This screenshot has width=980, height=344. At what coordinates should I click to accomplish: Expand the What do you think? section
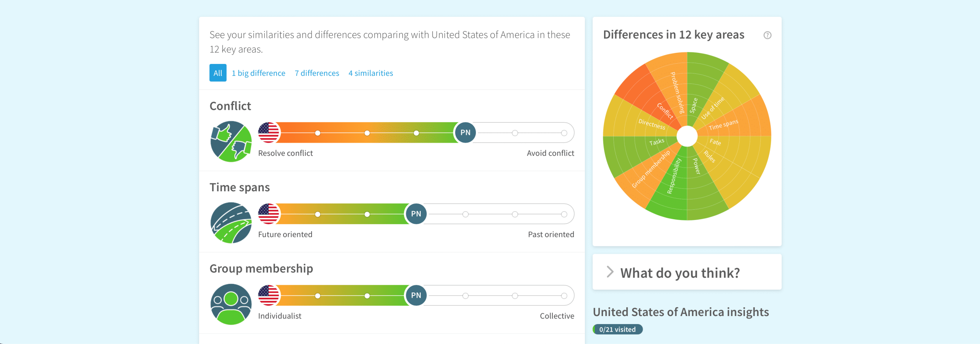click(687, 272)
